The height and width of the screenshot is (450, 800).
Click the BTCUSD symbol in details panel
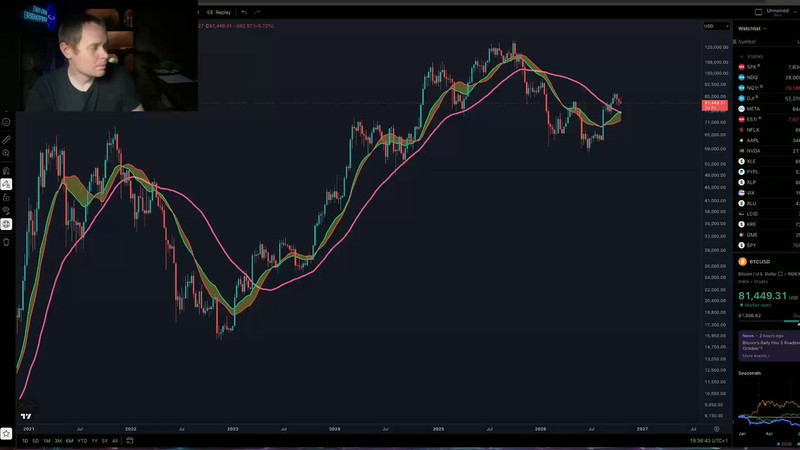click(x=759, y=262)
